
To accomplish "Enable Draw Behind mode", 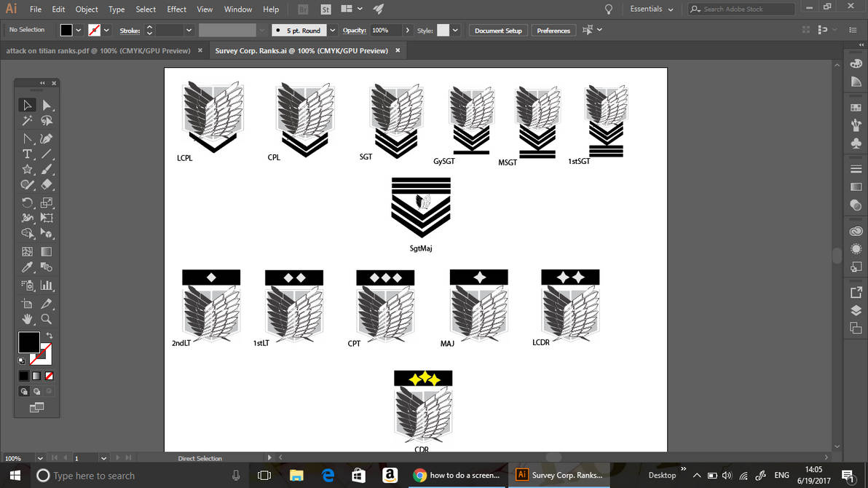I will point(36,392).
